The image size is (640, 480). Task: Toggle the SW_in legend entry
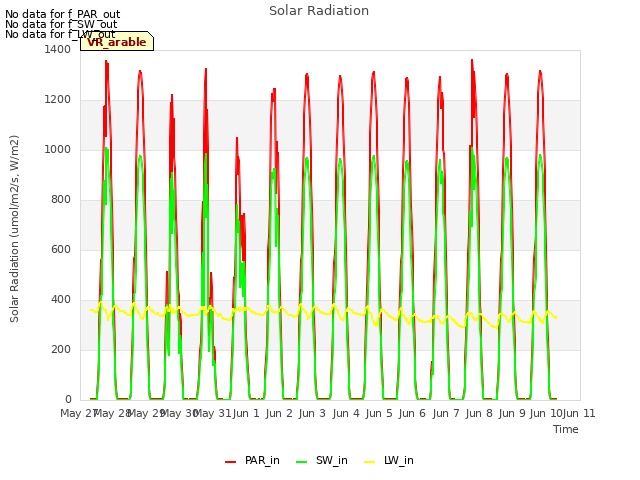click(322, 460)
